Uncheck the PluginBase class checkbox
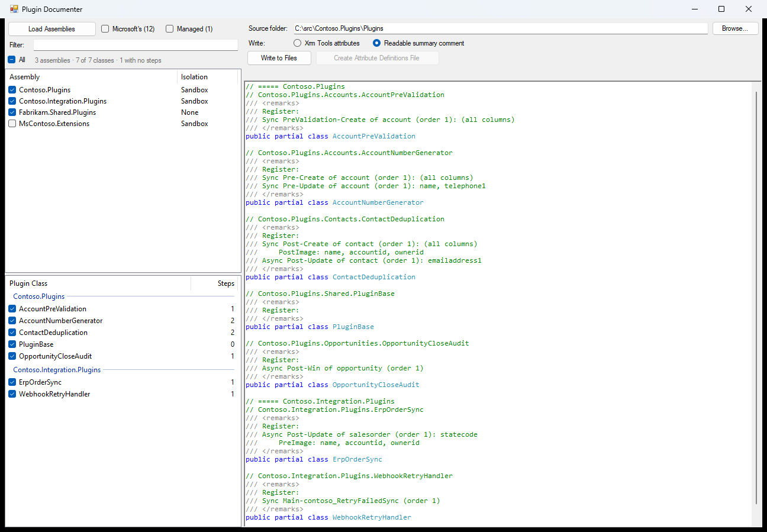The width and height of the screenshot is (767, 532). pyautogui.click(x=12, y=344)
